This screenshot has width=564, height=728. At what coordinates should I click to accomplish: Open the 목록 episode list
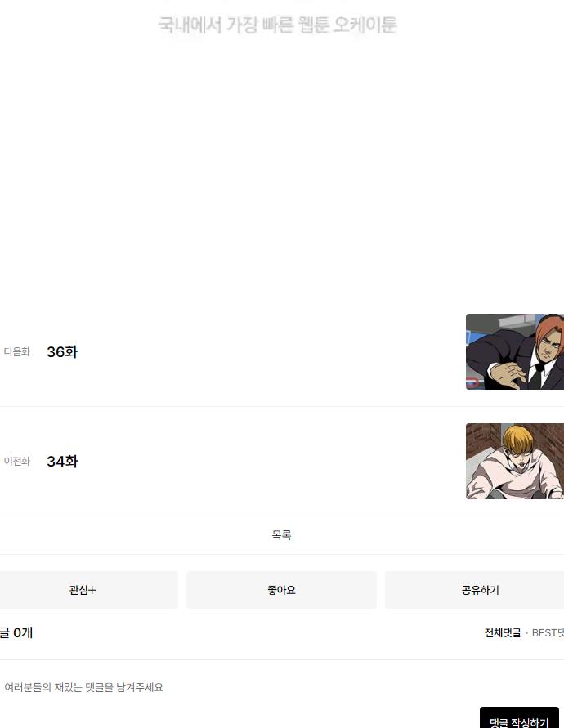coord(281,535)
